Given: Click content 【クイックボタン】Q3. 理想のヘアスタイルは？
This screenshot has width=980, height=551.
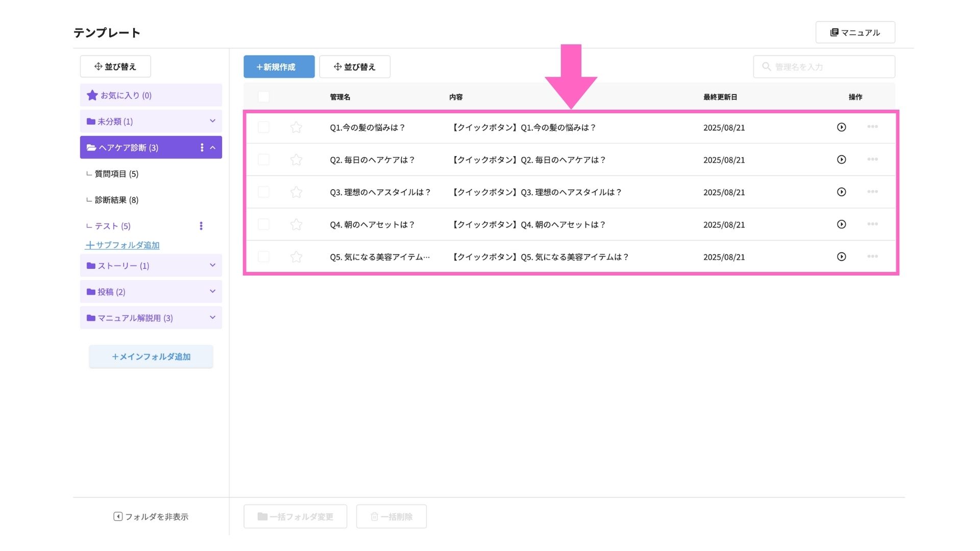Looking at the screenshot, I should [x=535, y=192].
